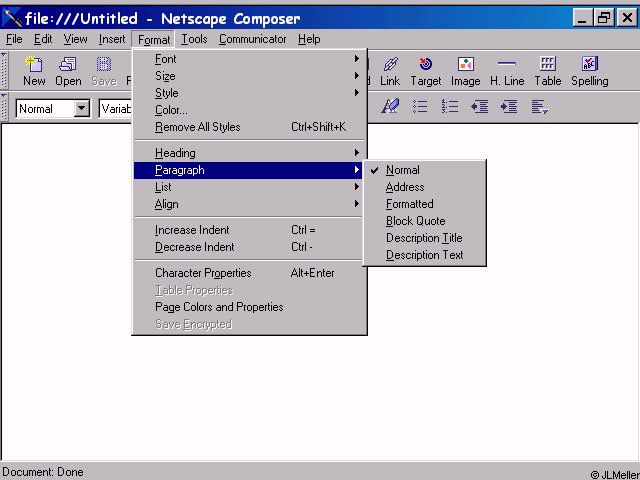Expand the List submenu
This screenshot has width=640, height=480.
click(248, 187)
